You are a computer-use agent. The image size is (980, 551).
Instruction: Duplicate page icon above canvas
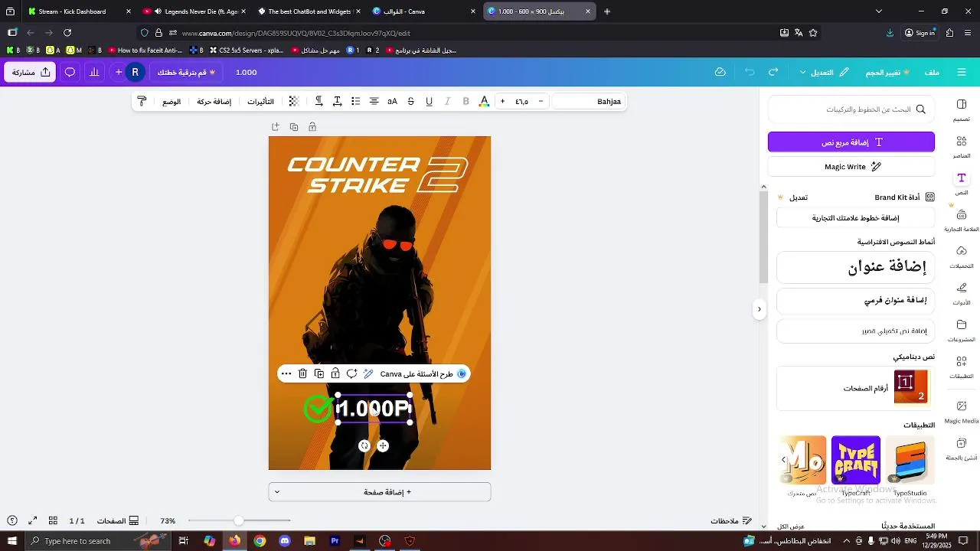pos(294,127)
